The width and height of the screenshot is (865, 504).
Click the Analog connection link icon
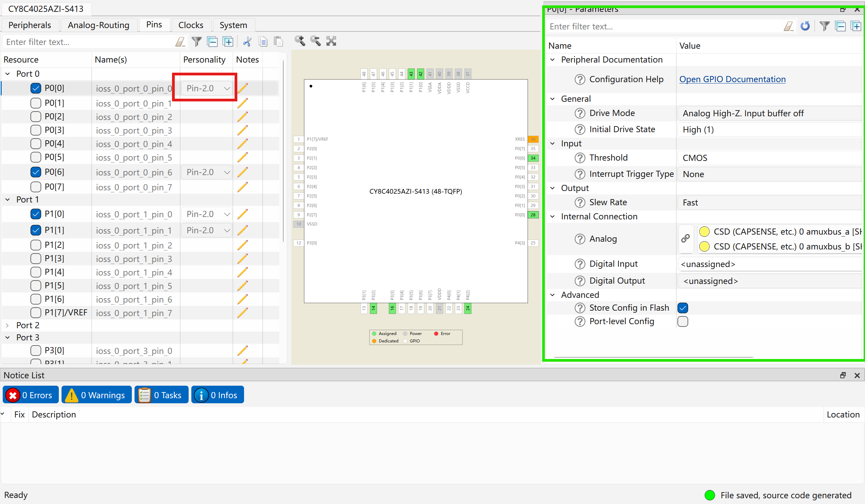click(686, 239)
